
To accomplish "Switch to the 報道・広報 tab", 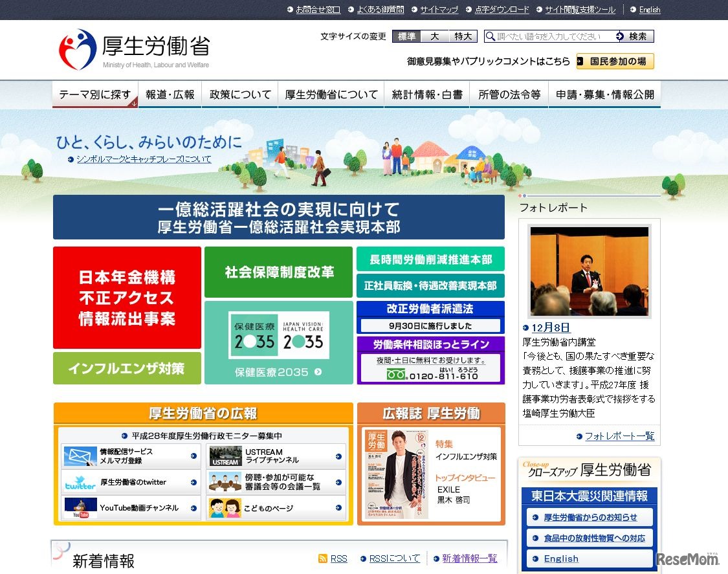I will tap(170, 94).
